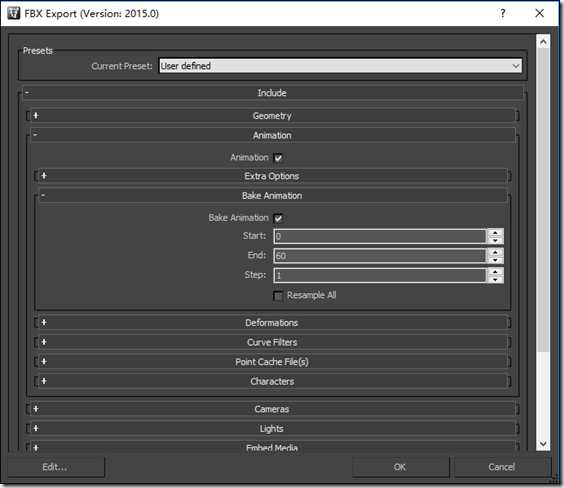Decrease the Start value with down arrow

click(x=495, y=240)
